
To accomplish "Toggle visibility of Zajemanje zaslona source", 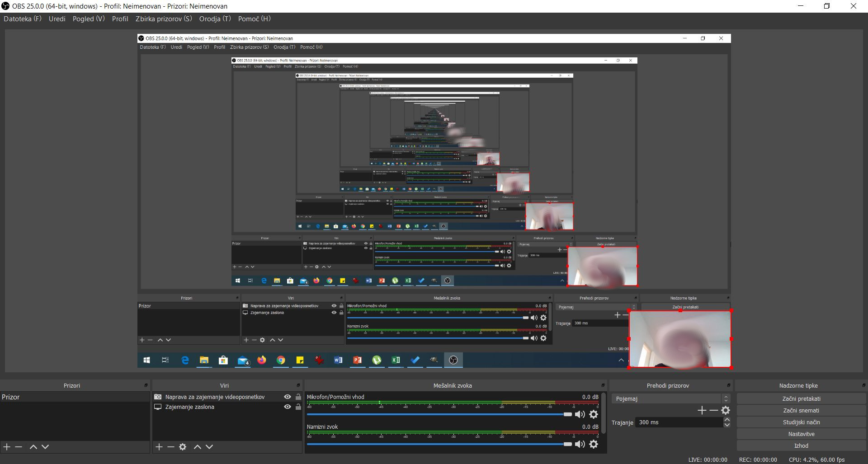I will (x=287, y=407).
